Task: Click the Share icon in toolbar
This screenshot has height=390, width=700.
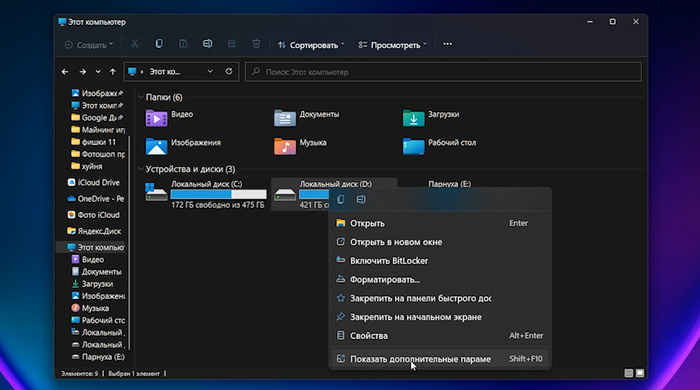Action: tap(232, 44)
